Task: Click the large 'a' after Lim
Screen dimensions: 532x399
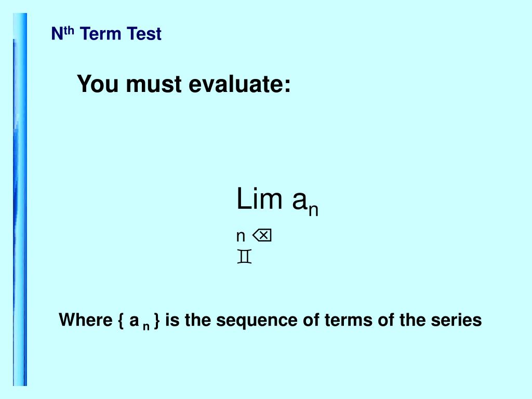Action: click(x=299, y=201)
